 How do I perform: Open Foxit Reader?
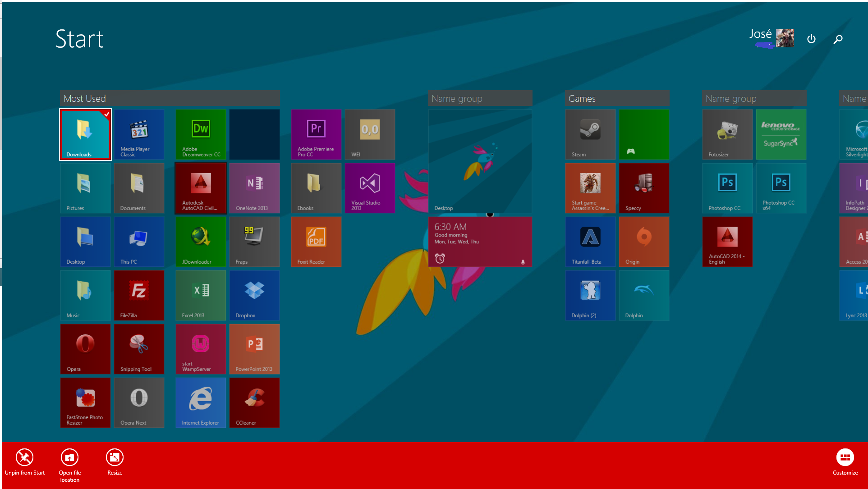[316, 242]
